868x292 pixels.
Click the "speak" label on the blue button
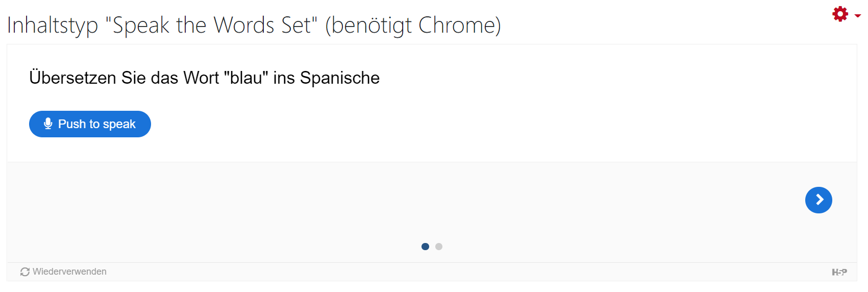[119, 124]
